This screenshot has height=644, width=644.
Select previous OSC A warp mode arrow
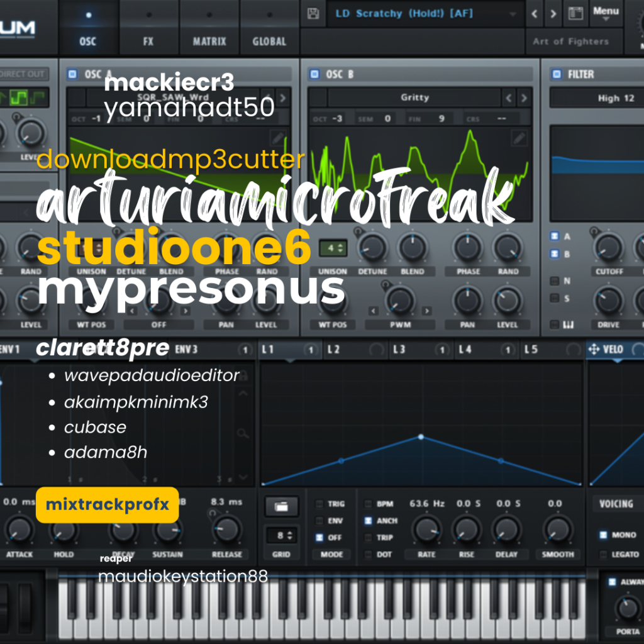click(132, 311)
